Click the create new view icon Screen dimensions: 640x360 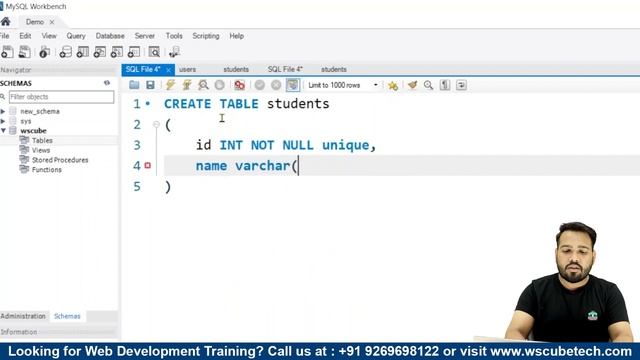tap(100, 52)
